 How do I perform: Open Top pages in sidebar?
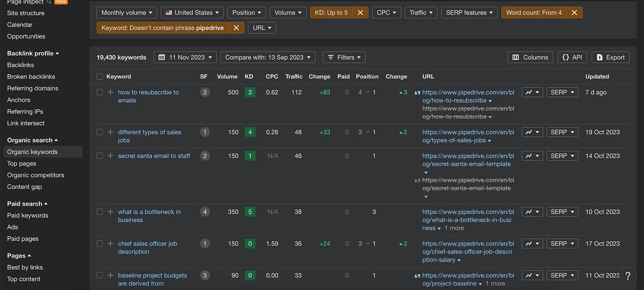point(22,164)
